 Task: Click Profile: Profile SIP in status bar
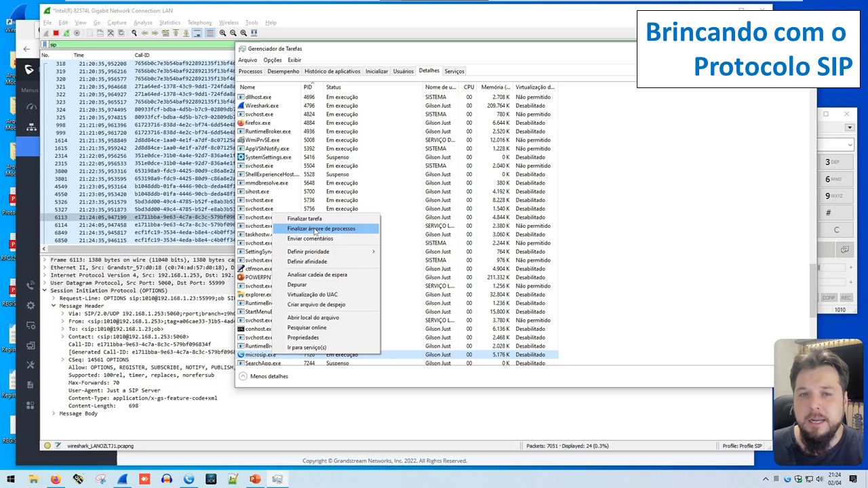742,446
